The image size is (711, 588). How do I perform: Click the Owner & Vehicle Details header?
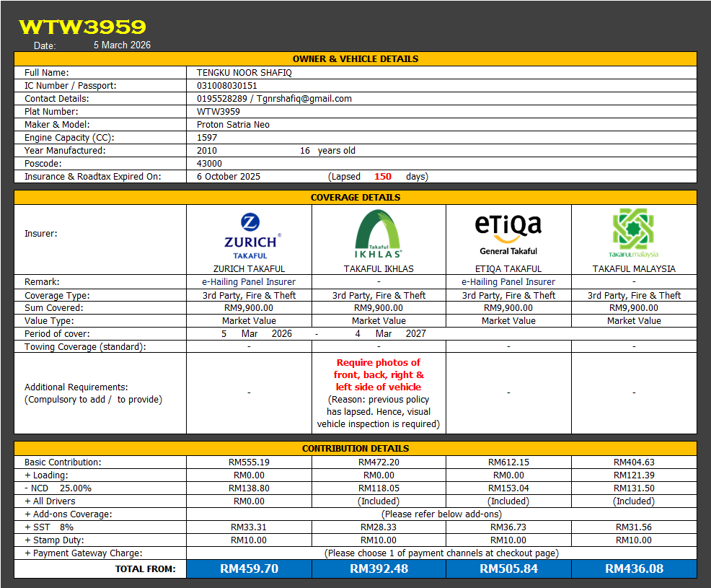(x=355, y=59)
